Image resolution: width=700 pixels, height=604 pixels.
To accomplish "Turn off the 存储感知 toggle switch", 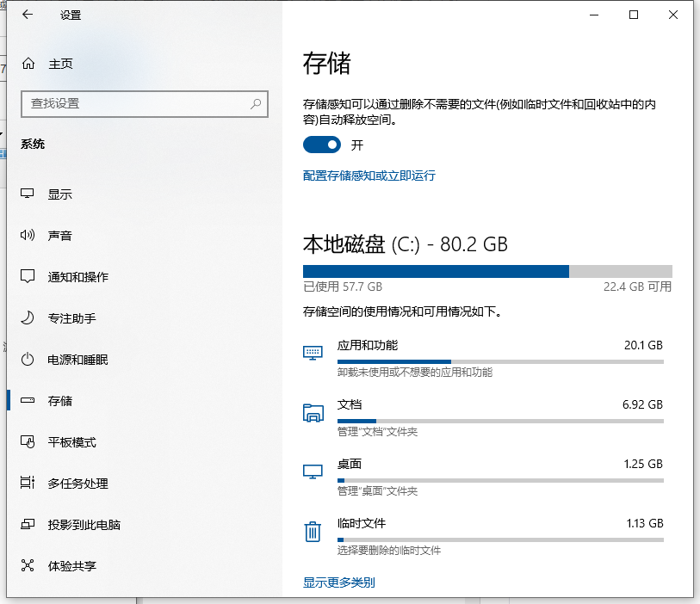I will tap(322, 145).
